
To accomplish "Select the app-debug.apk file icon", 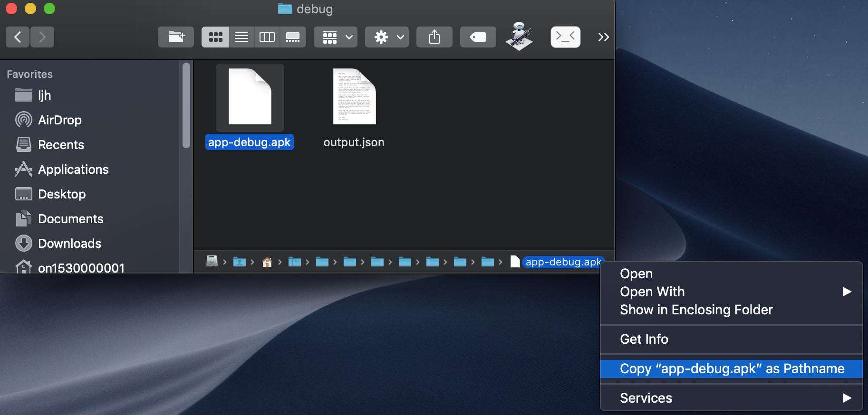I will [250, 97].
